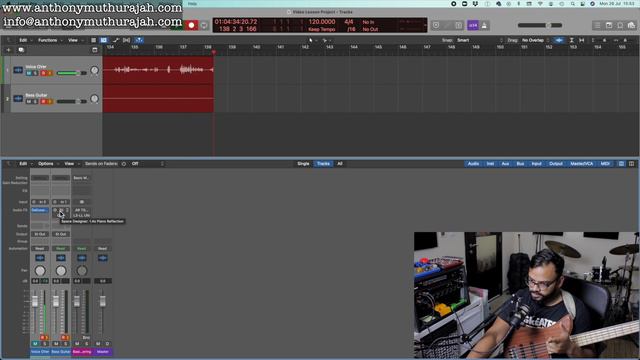
Task: Click the Capture Recording button beside Record
Action: 204,25
